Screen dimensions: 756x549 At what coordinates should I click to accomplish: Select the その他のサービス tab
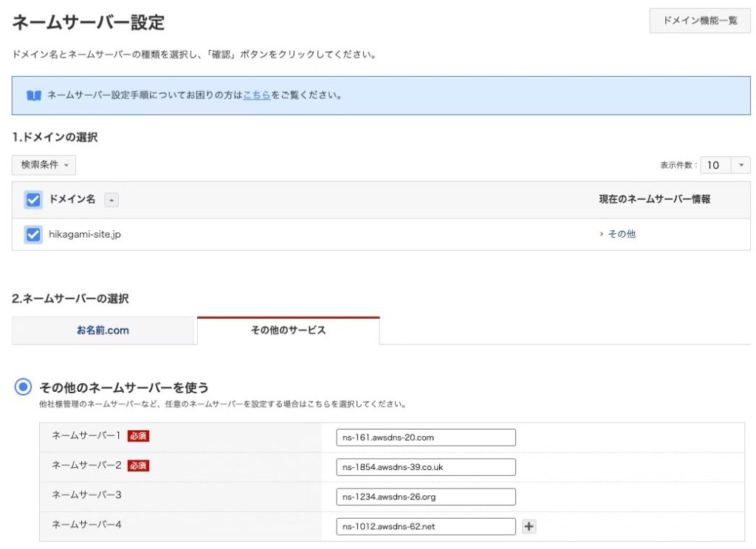tap(288, 331)
